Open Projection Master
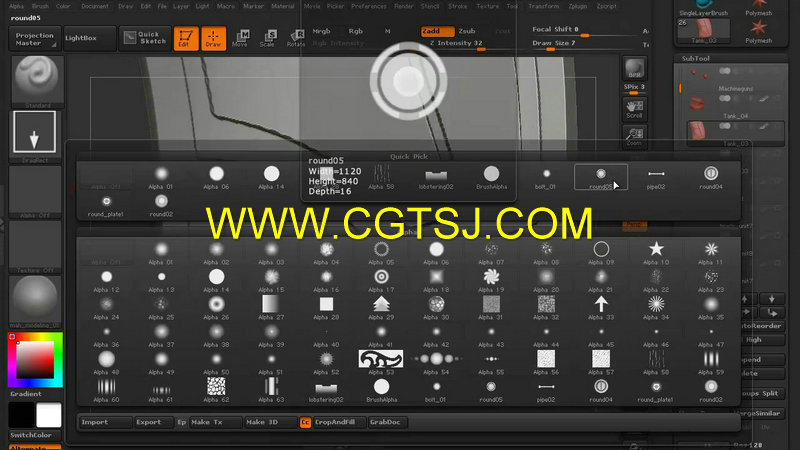This screenshot has height=450, width=800. point(35,39)
